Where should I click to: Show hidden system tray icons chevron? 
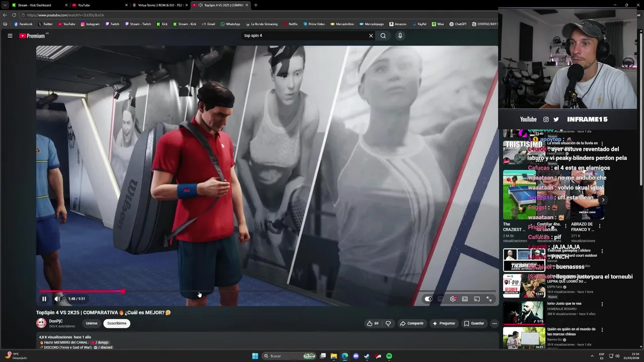pyautogui.click(x=592, y=356)
